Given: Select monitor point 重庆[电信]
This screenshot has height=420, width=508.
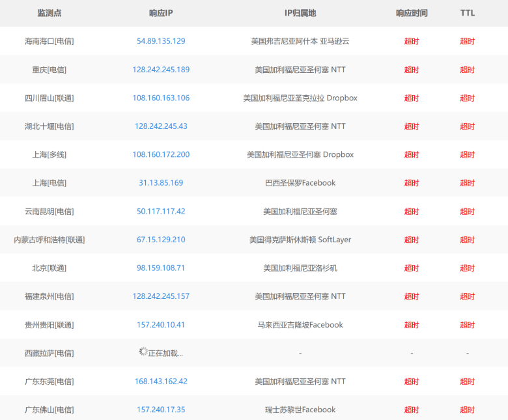Looking at the screenshot, I should (49, 70).
